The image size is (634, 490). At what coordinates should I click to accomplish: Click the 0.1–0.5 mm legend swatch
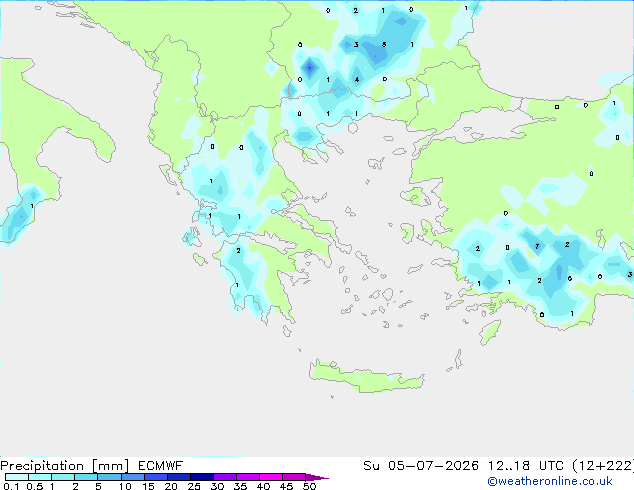pos(17,477)
